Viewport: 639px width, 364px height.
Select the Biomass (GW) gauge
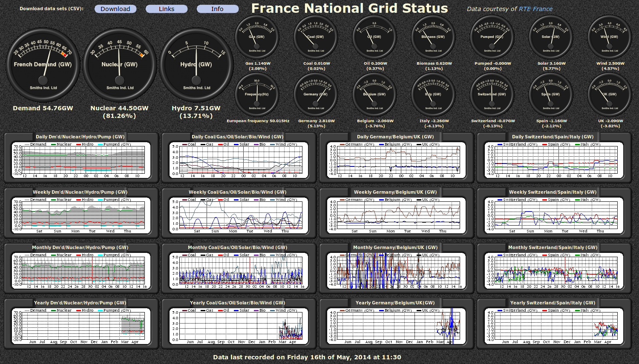pyautogui.click(x=433, y=37)
